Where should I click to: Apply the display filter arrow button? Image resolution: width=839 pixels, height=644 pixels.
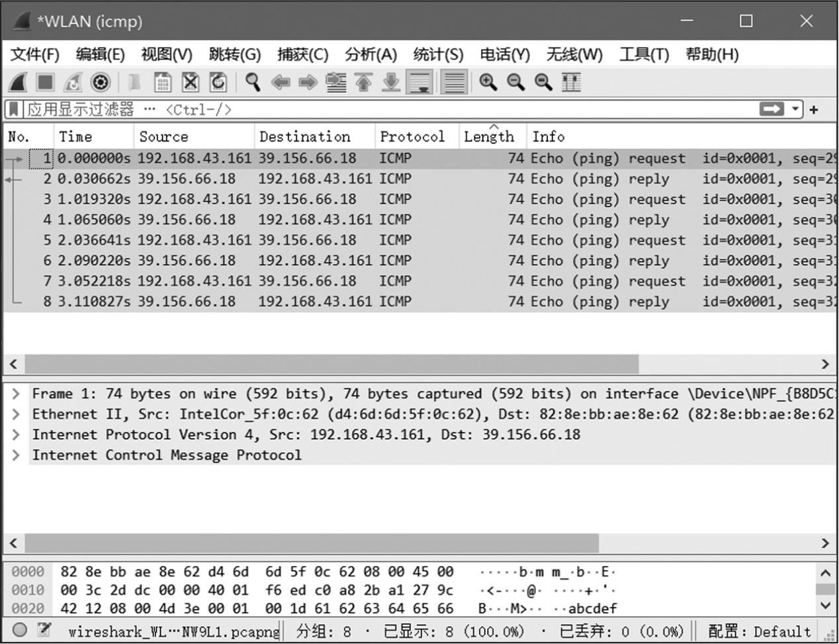772,109
